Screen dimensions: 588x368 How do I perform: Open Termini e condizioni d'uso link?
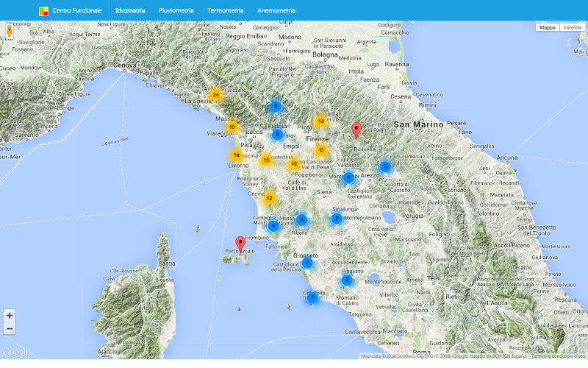(558, 356)
